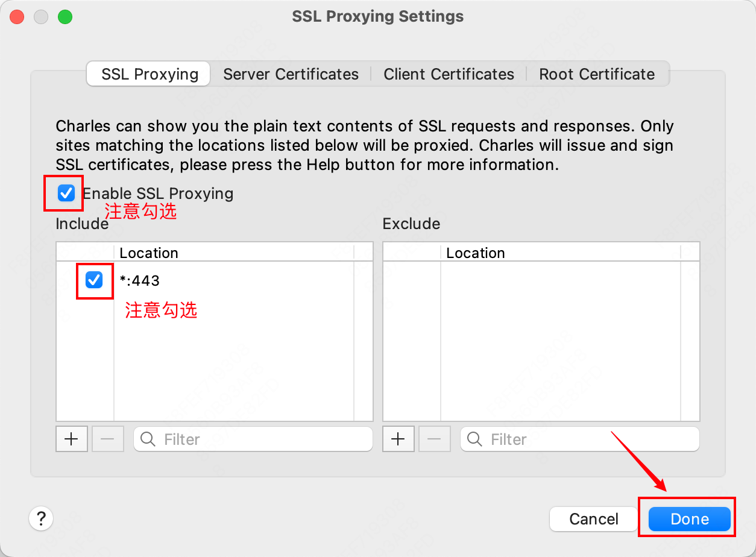Add a new Include location
Viewport: 756px width, 557px height.
click(72, 439)
